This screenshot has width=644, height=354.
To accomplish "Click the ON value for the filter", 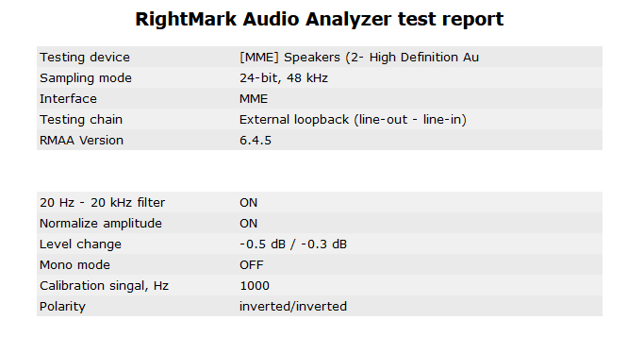I will point(249,203).
